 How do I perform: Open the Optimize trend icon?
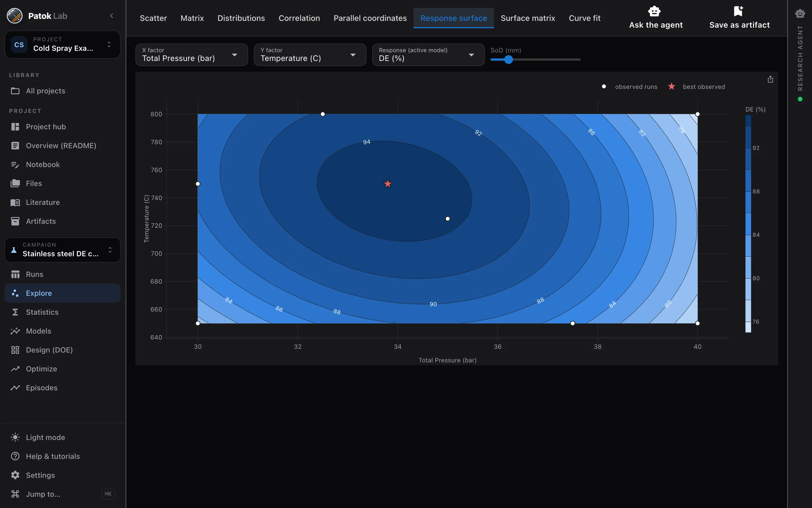tap(15, 369)
